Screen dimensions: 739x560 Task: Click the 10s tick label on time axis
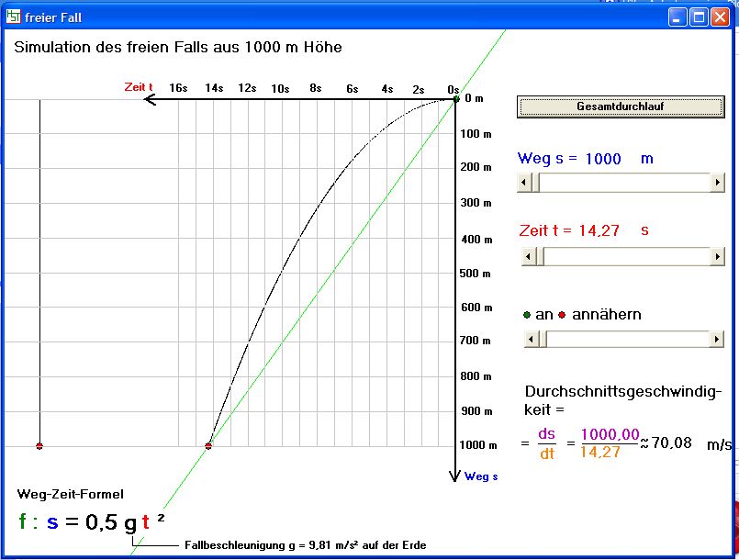coord(280,89)
